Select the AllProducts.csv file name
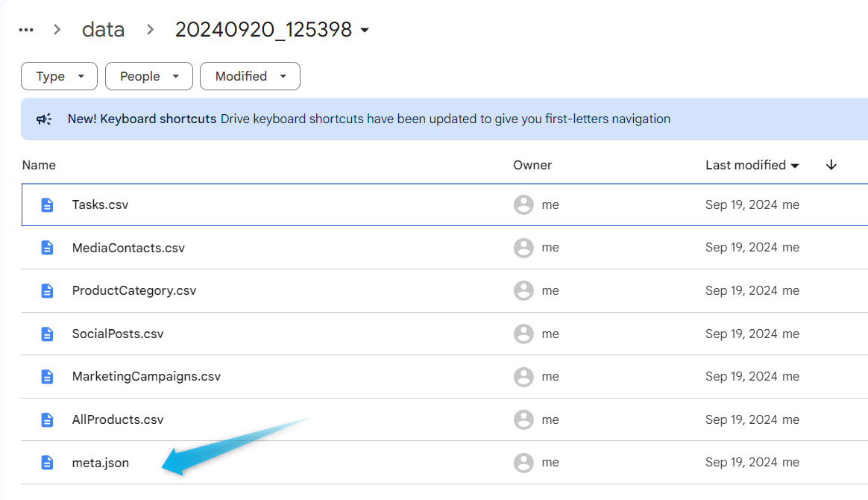Viewport: 868px width, 500px height. coord(118,419)
